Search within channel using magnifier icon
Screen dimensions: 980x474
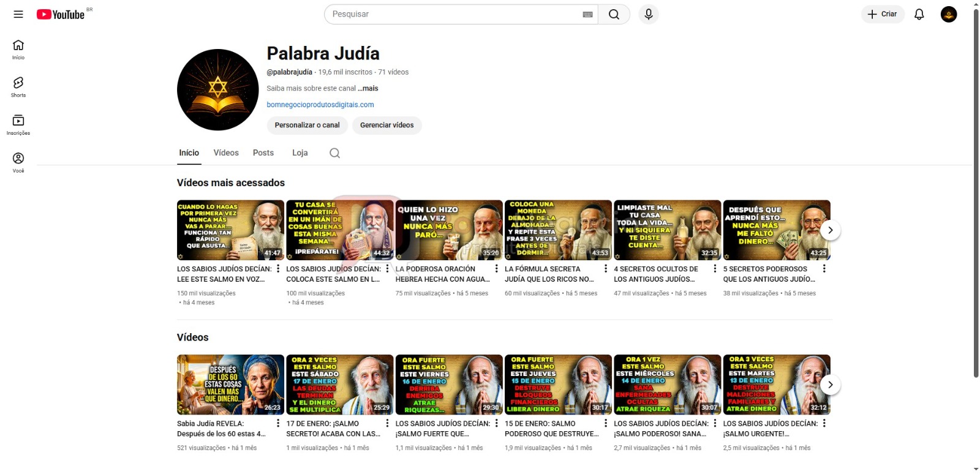(334, 153)
